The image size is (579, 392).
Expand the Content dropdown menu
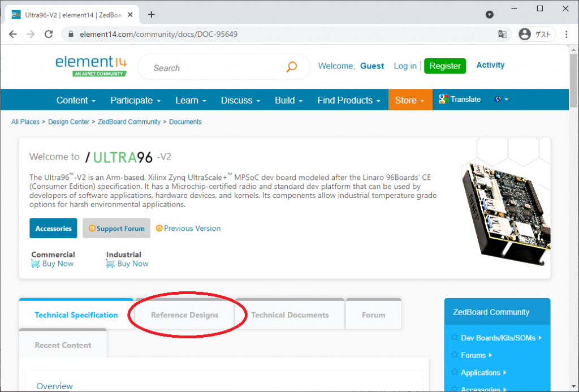76,100
